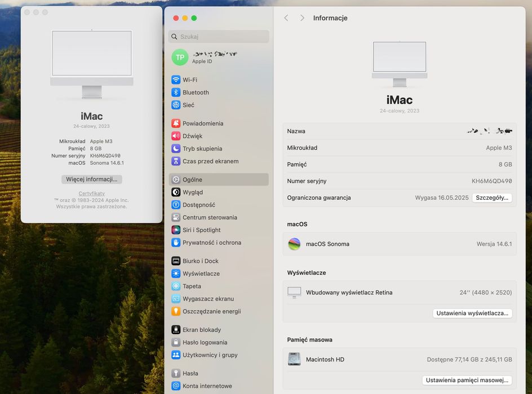Open Certyfikaty link in About window
The height and width of the screenshot is (394, 532).
point(92,194)
